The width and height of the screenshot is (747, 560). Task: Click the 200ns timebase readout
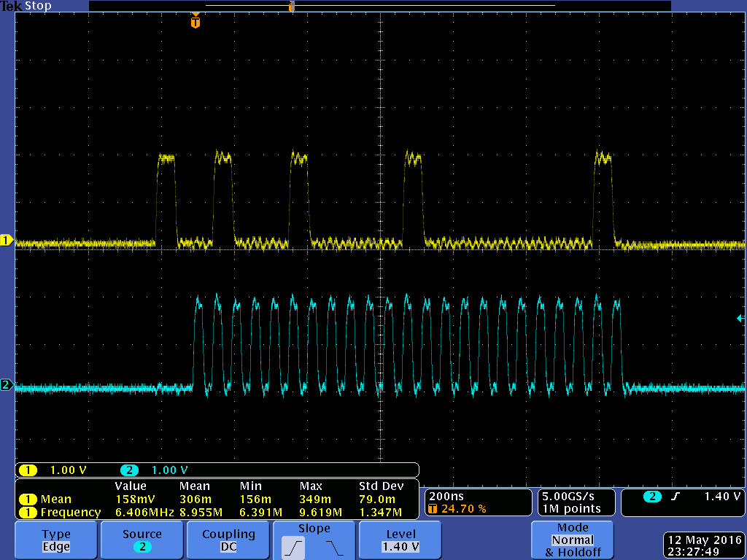point(445,497)
